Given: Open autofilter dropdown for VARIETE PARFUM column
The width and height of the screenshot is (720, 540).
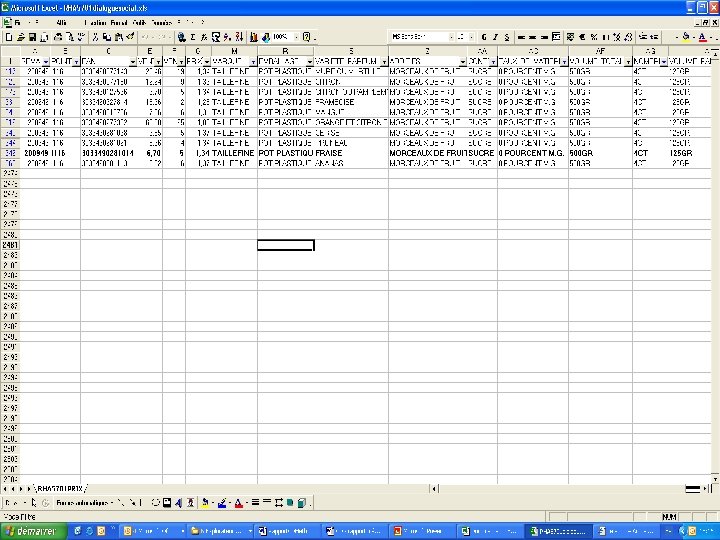Looking at the screenshot, I should pos(384,62).
